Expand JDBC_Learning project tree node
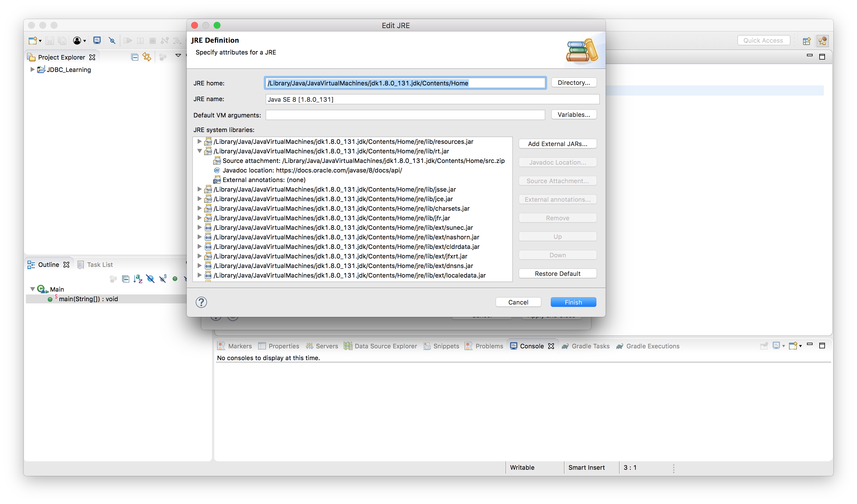This screenshot has width=857, height=504. coord(32,69)
